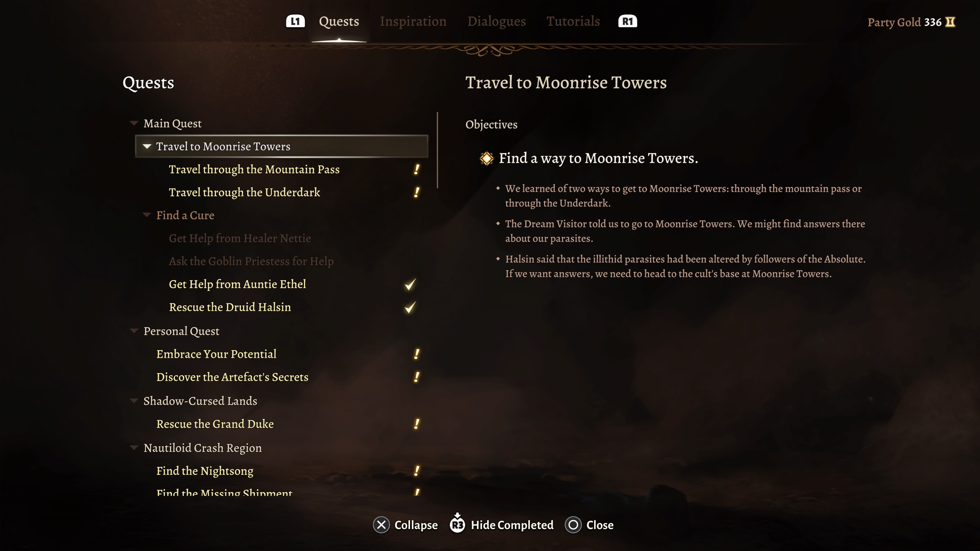The image size is (980, 551).
Task: Collapse the Main Quest section
Action: pos(134,123)
